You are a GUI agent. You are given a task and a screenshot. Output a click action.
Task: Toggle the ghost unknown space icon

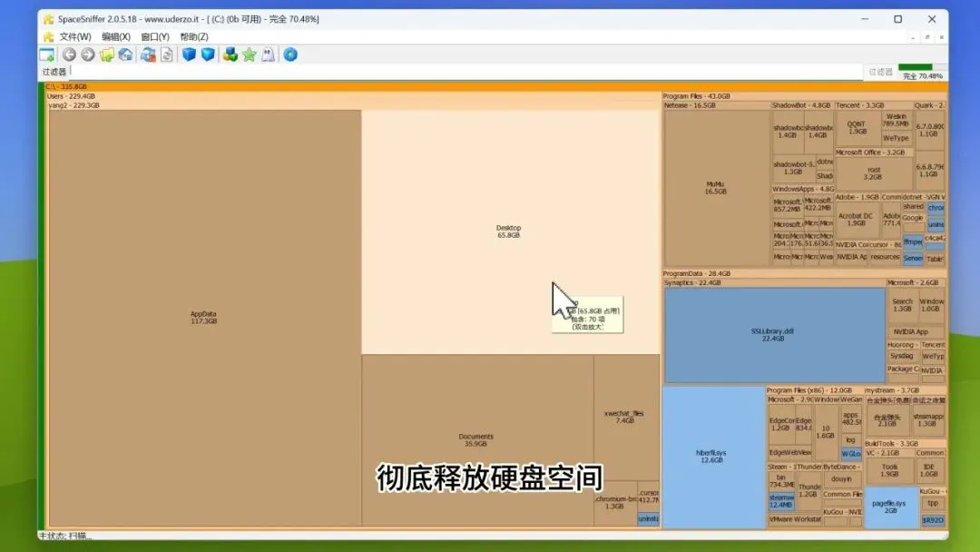[268, 55]
